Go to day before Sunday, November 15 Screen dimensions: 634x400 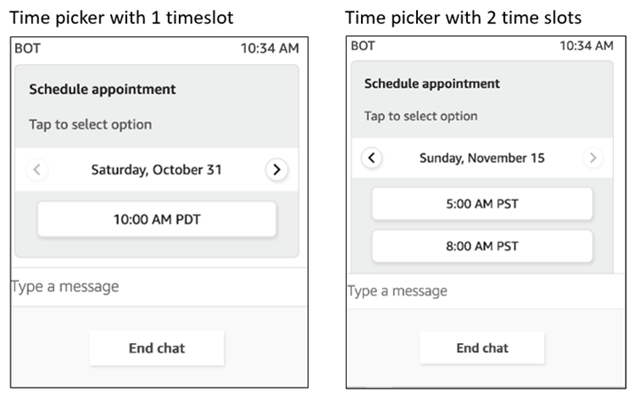[372, 158]
